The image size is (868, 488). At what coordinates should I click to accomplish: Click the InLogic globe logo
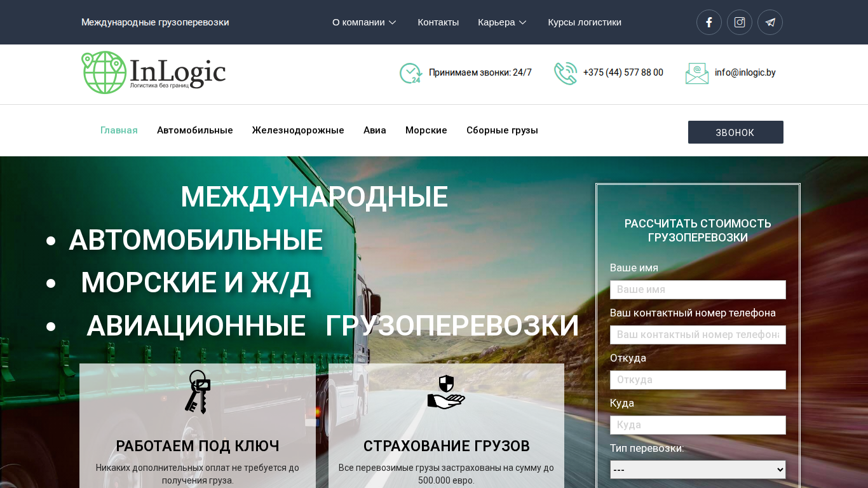click(x=153, y=72)
